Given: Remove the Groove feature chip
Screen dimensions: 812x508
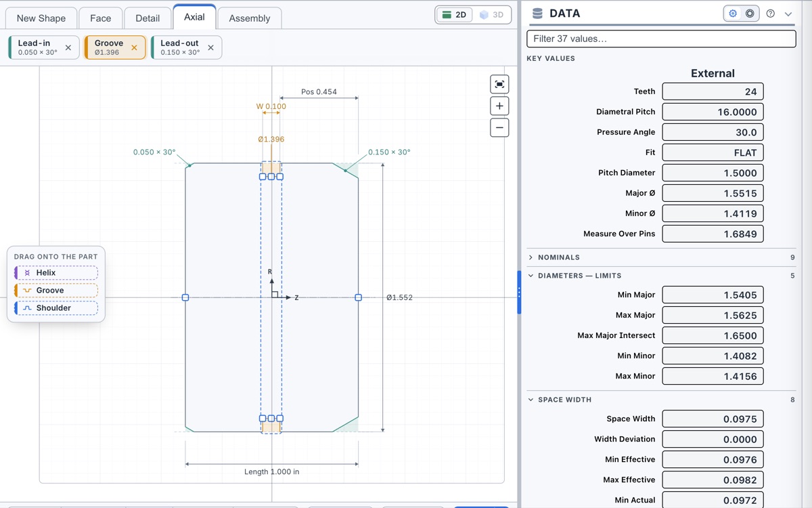Looking at the screenshot, I should coord(134,47).
